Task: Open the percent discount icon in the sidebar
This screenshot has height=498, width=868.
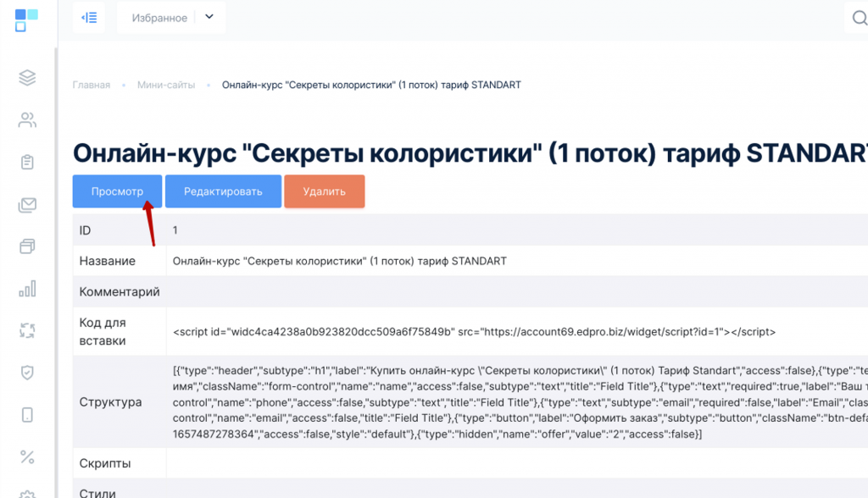Action: [x=27, y=457]
